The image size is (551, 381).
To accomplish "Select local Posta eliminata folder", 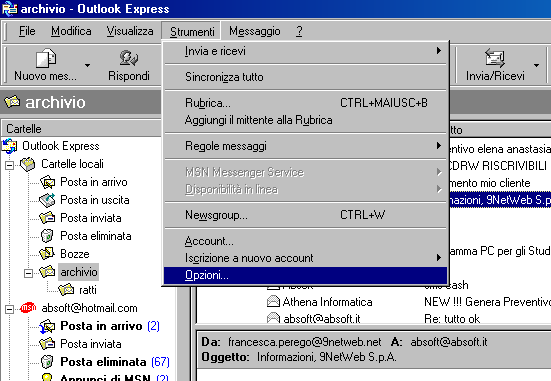I will tap(96, 236).
